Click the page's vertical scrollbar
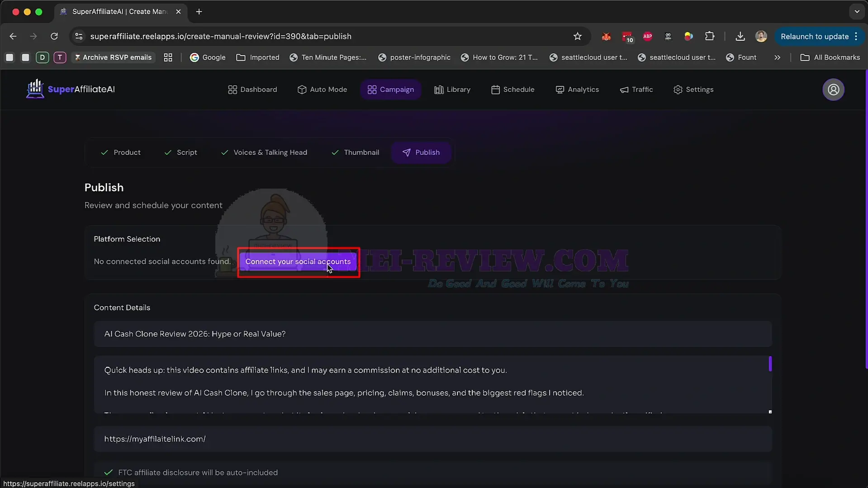Screen dimensions: 868x488 pyautogui.click(x=866, y=219)
